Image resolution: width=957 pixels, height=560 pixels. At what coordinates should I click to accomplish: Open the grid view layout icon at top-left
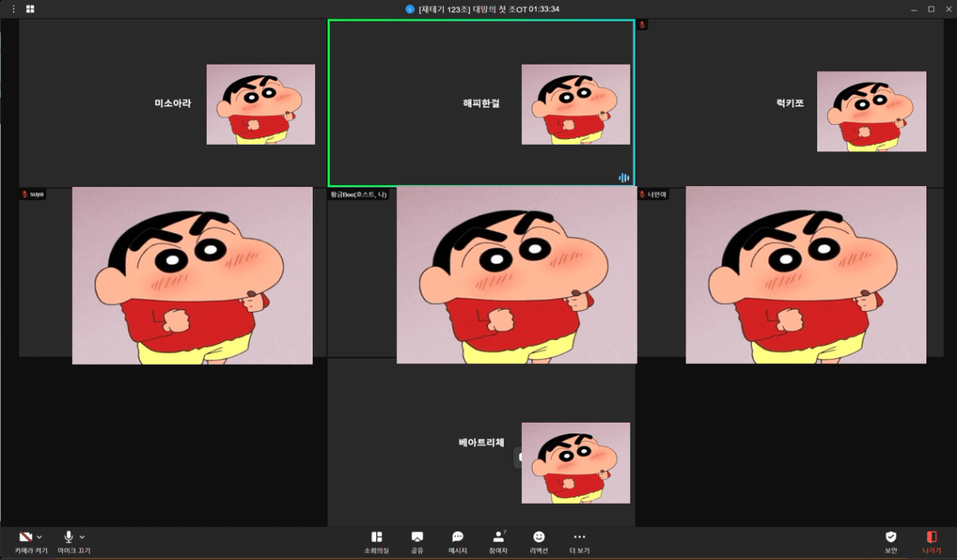coord(30,8)
